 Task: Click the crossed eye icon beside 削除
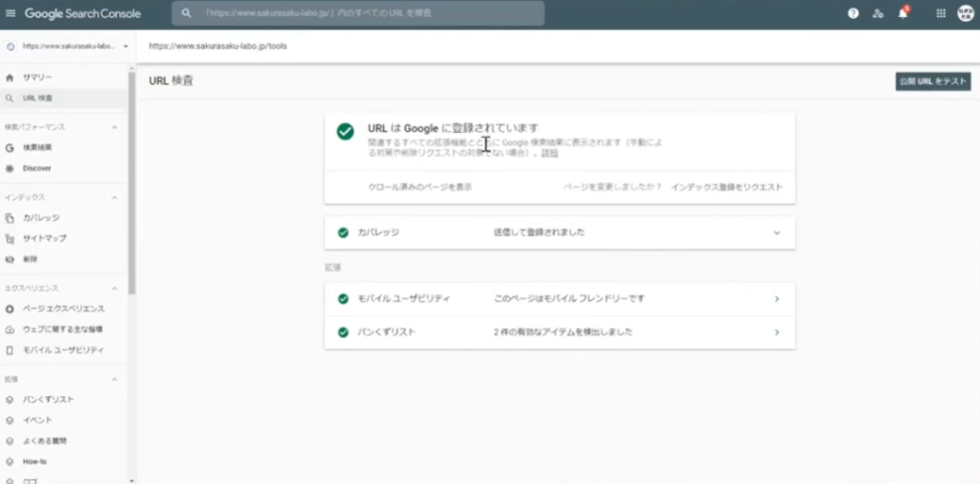[x=10, y=259]
